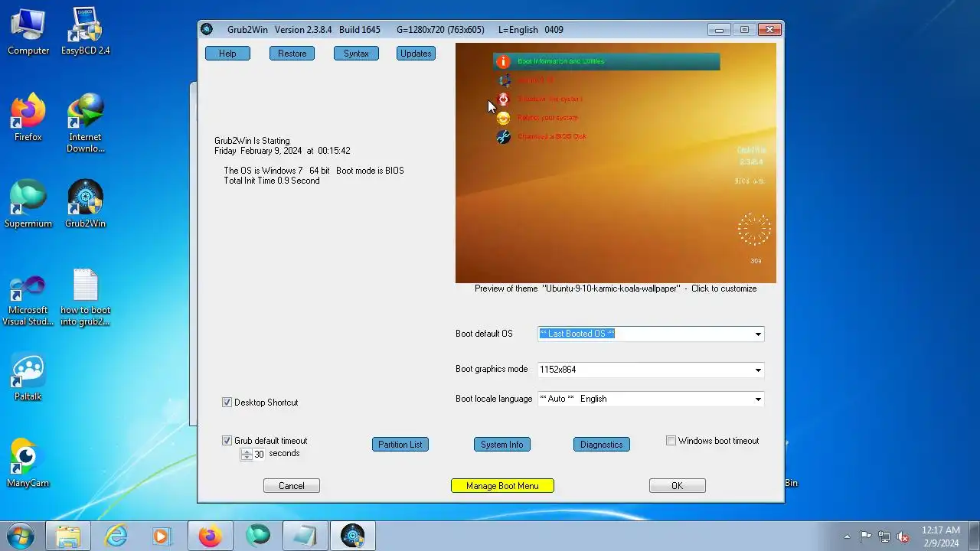This screenshot has height=551, width=980.
Task: Select the Firefox desktop shortcut
Action: (28, 118)
